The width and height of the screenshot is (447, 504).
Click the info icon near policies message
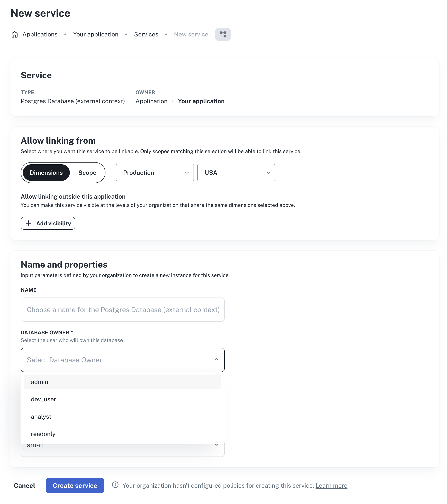(115, 485)
